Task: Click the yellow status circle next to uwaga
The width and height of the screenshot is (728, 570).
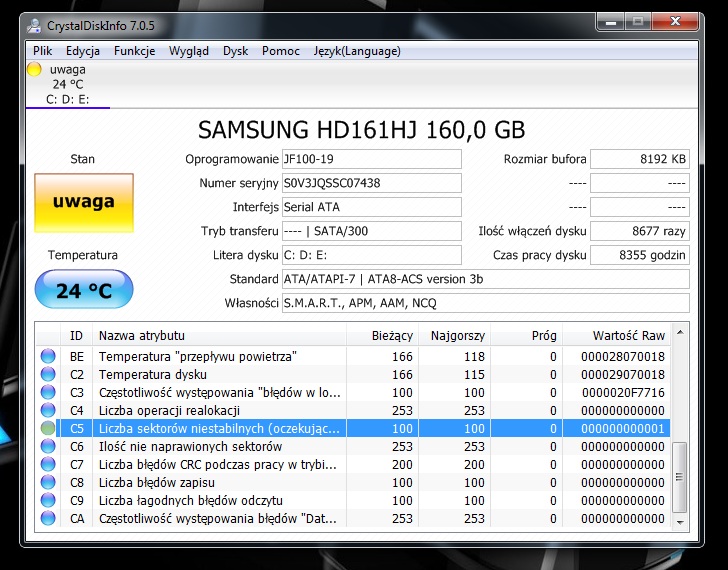Action: [x=34, y=70]
